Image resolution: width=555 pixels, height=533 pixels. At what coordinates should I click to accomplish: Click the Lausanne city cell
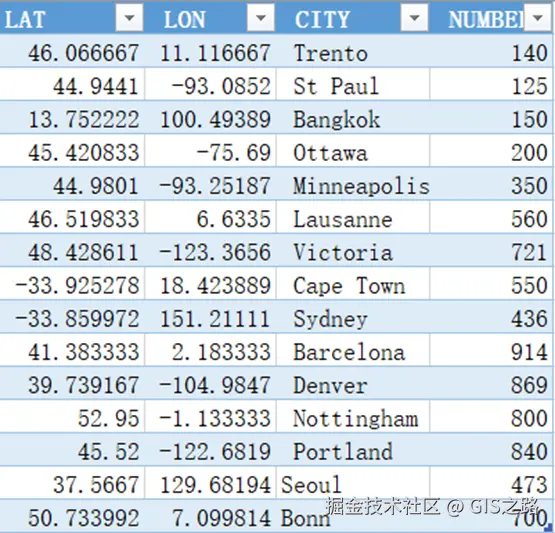tap(353, 217)
